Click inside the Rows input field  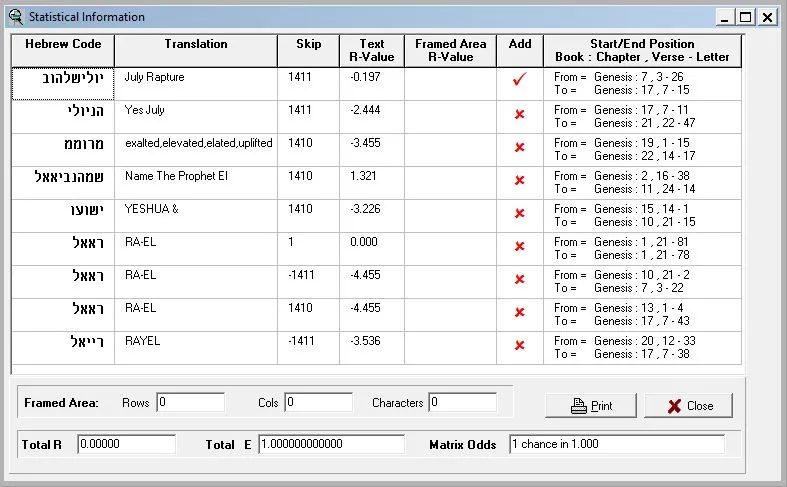coord(190,403)
